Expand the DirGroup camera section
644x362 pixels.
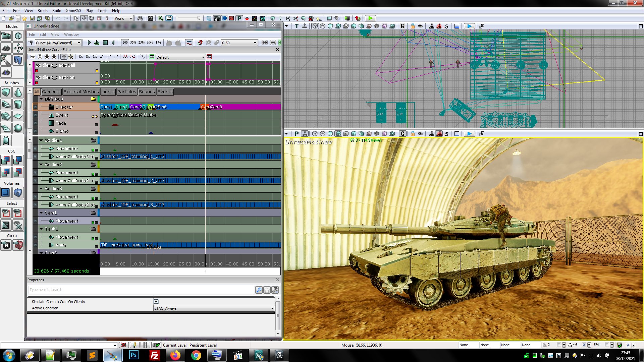pyautogui.click(x=41, y=98)
